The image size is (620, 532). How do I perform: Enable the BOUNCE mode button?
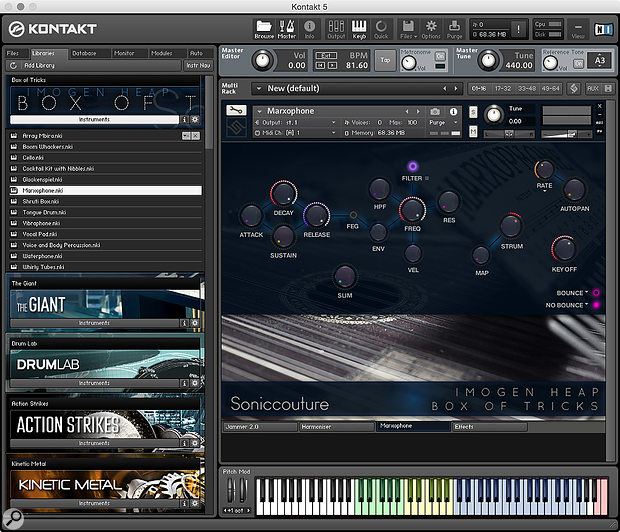[596, 293]
